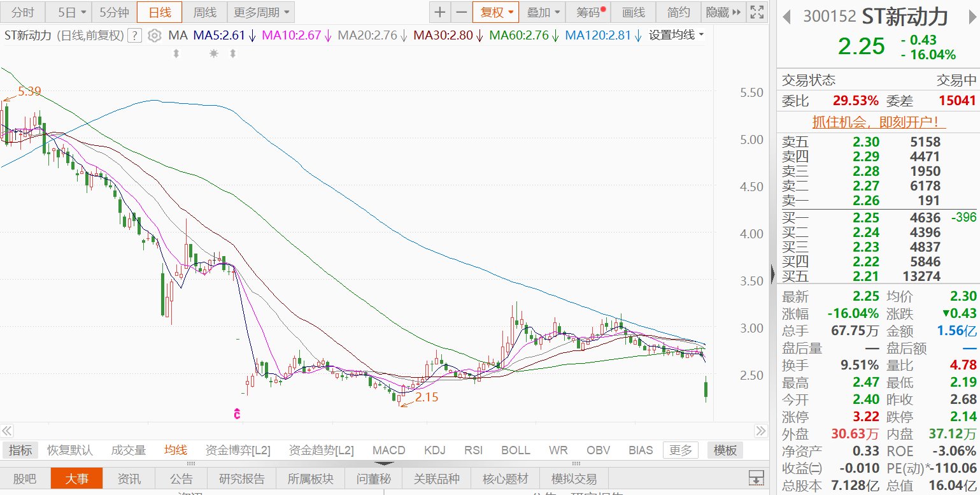Switch to the 周线 weekly chart tab

click(204, 12)
